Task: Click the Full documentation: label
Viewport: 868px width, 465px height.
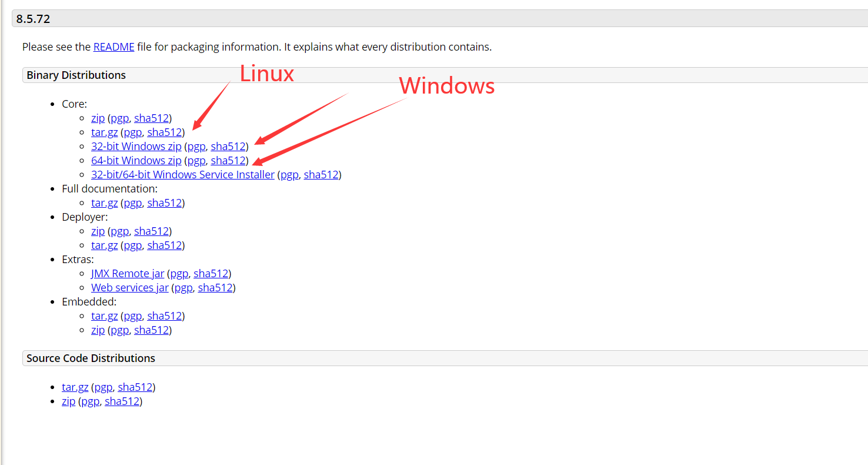Action: point(109,189)
